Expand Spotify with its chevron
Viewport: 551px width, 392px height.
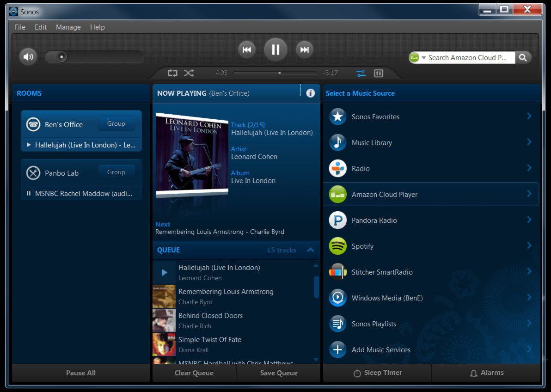[529, 245]
